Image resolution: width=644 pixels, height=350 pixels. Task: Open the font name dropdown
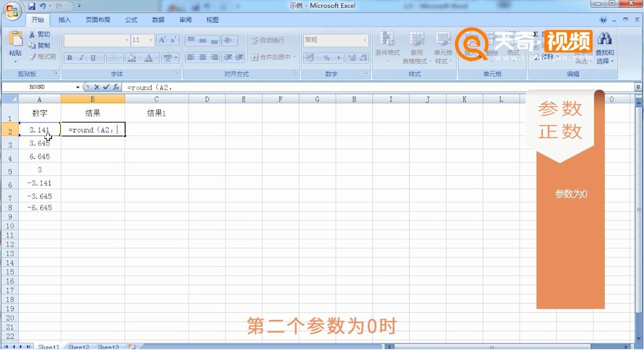126,40
